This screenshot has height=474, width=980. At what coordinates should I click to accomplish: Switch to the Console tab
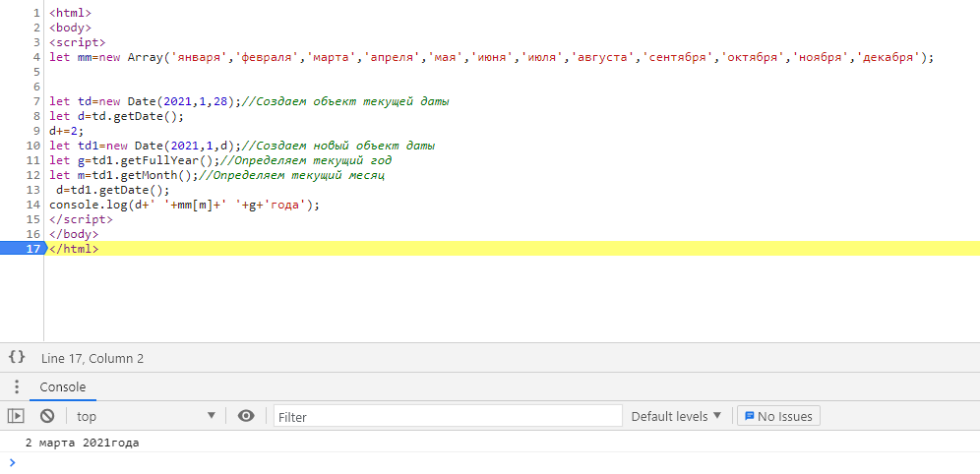tap(62, 387)
